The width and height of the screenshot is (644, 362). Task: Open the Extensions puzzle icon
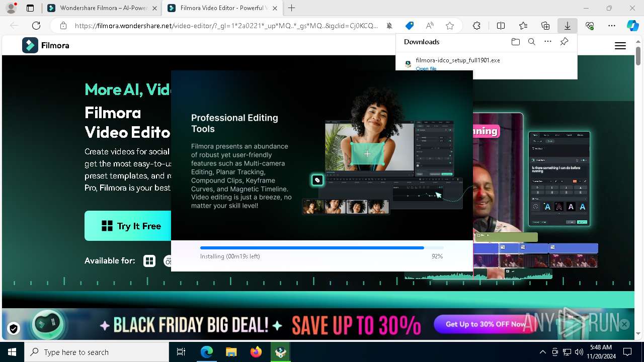[476, 26]
